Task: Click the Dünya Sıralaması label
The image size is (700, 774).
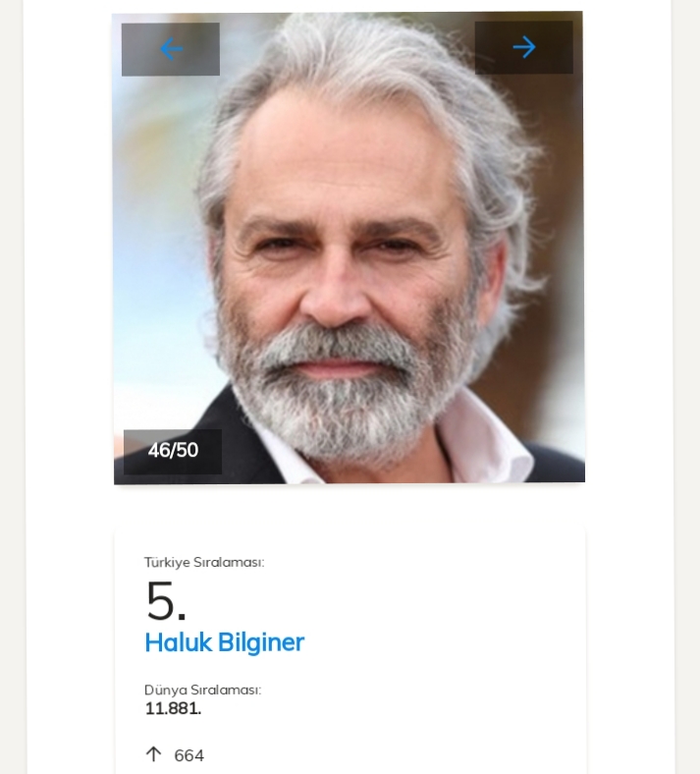Action: (202, 690)
